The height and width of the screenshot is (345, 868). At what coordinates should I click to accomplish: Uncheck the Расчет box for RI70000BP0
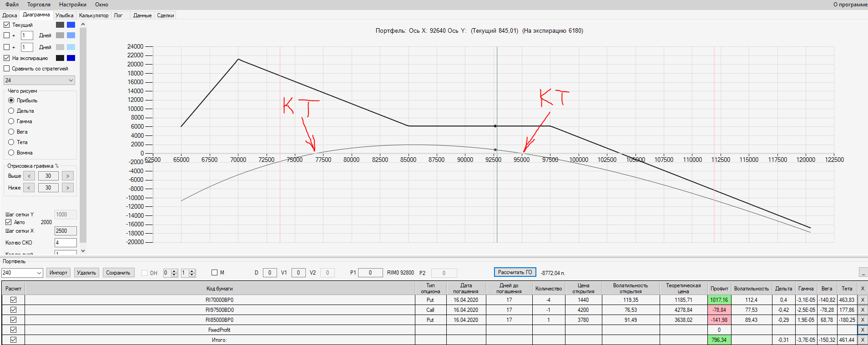click(14, 300)
